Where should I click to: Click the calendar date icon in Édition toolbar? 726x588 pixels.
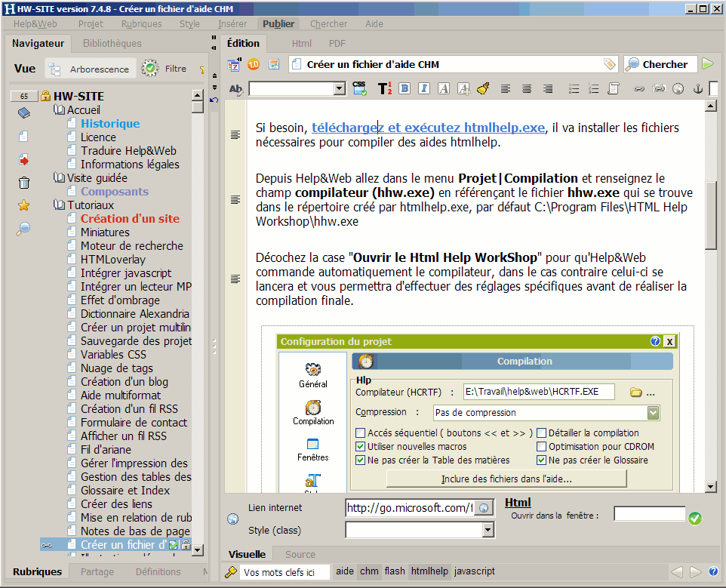pyautogui.click(x=234, y=65)
